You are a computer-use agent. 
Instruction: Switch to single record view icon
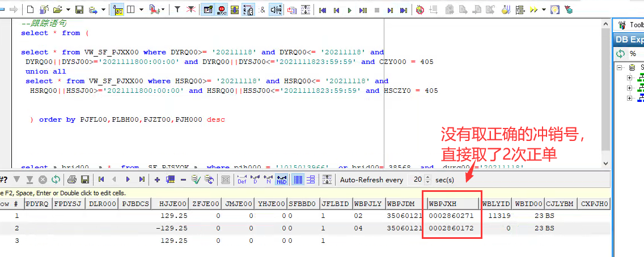coord(311,179)
